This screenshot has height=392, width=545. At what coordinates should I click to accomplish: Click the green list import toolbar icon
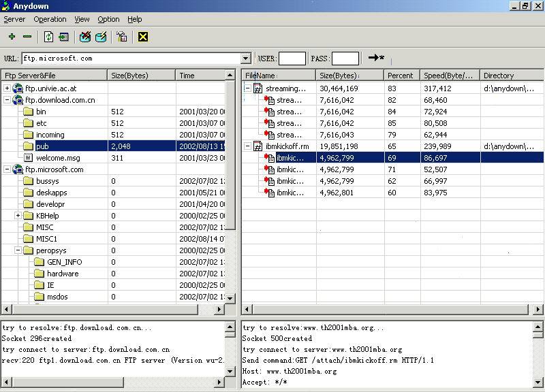point(63,37)
